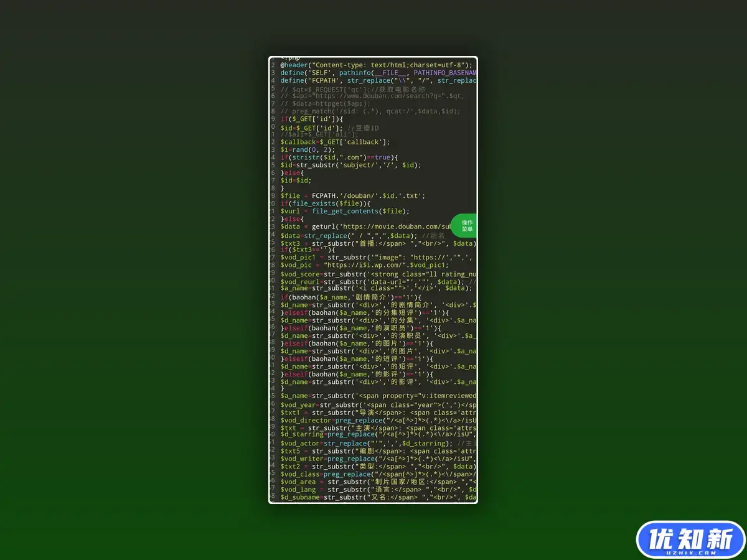Click the stristr($id,".com") condition line
The height and width of the screenshot is (560, 747).
(x=339, y=157)
